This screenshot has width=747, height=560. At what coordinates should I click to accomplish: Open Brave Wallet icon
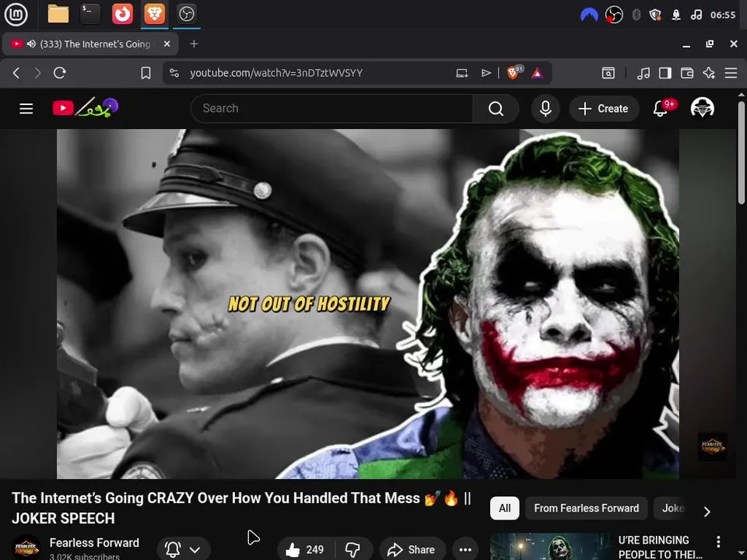coord(687,73)
